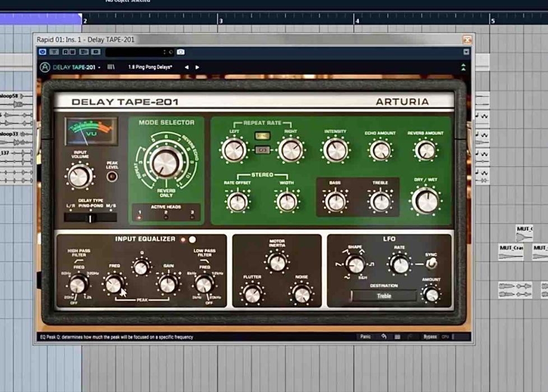Click the High Pass Filter Freq knob
The image size is (548, 392).
pos(78,284)
